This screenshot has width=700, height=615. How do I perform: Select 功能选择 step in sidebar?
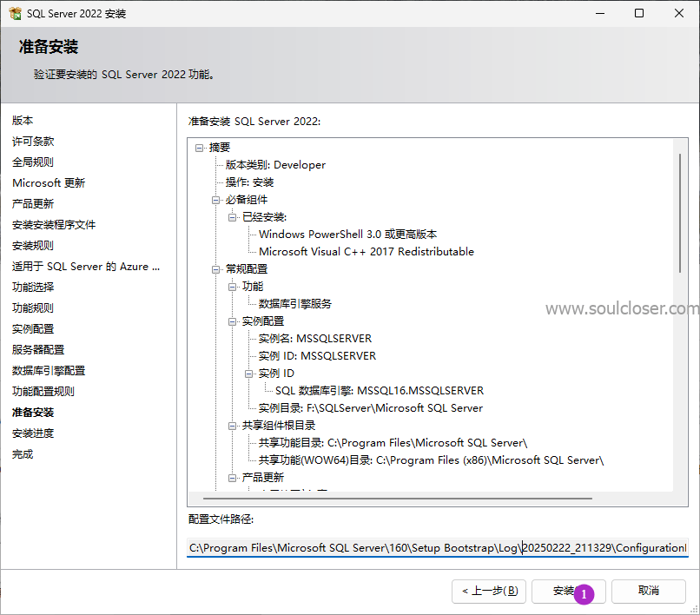[x=33, y=288]
